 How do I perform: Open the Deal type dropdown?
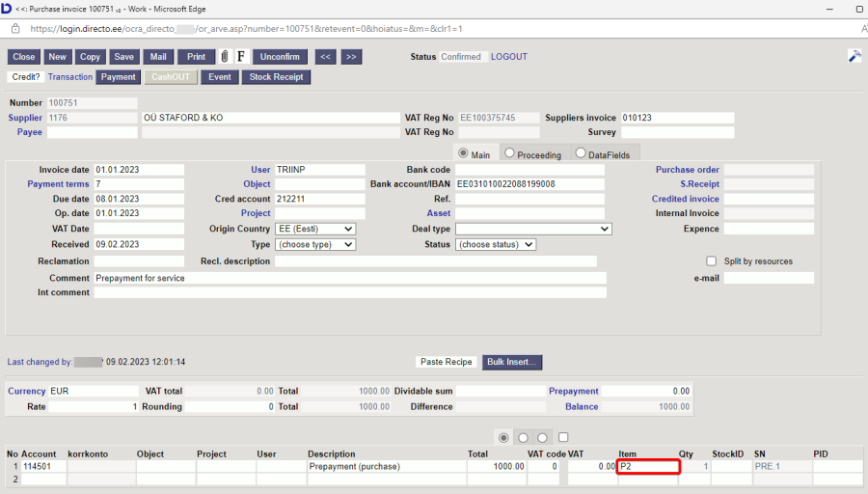(533, 229)
